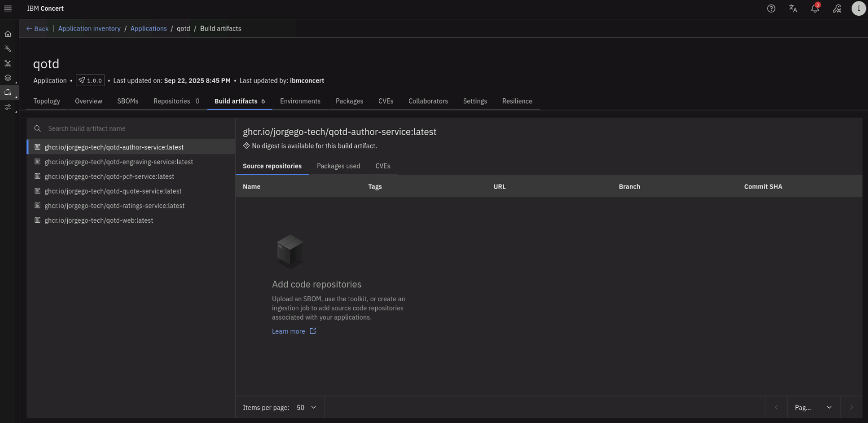868x423 pixels.
Task: Open the hamburger navigation menu
Action: [8, 9]
